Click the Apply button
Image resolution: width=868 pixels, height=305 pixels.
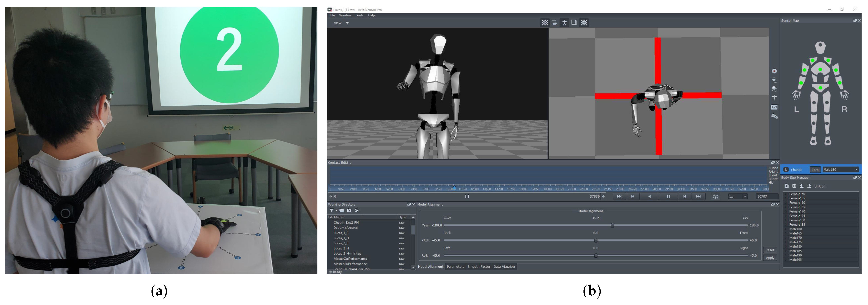click(x=770, y=258)
